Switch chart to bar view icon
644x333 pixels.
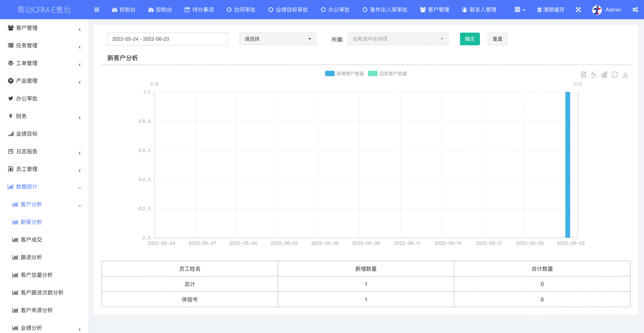point(604,75)
